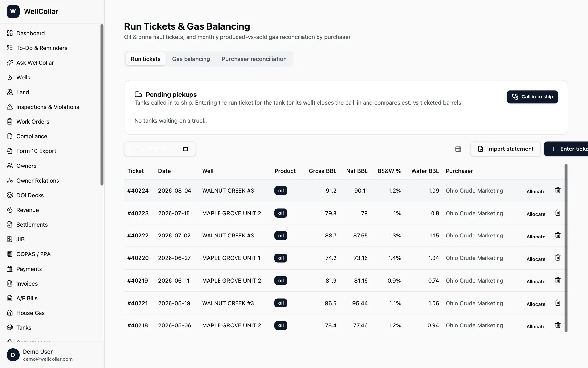Image resolution: width=588 pixels, height=368 pixels.
Task: Open Revenue in the sidebar
Action: 27,210
